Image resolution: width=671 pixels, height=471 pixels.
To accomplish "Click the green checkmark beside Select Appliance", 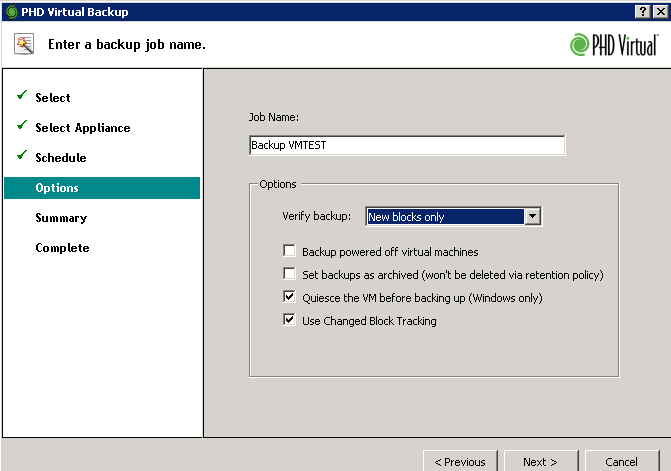I will tap(22, 125).
